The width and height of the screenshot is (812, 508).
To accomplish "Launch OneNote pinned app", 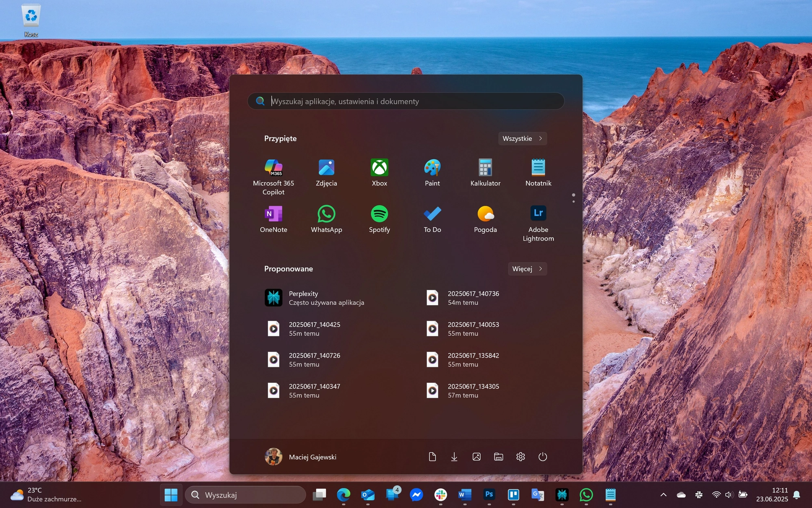I will click(273, 219).
